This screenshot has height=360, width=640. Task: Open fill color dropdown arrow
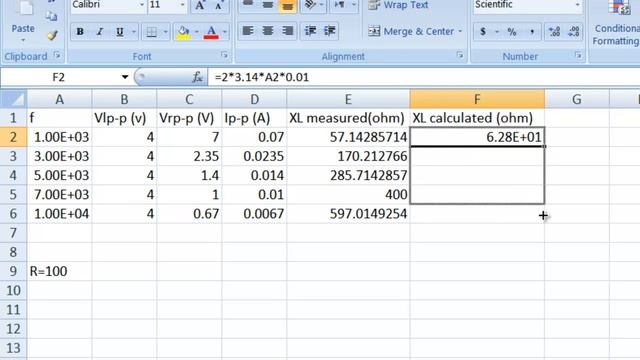point(197,31)
